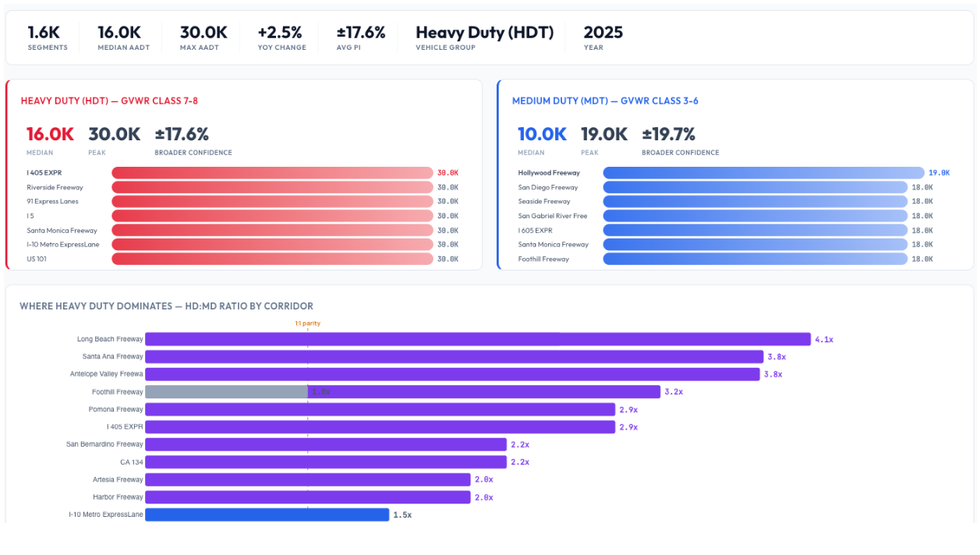Click the Antelope Valley Freeway ratio bar
Image resolution: width=980 pixels, height=555 pixels.
click(x=452, y=374)
